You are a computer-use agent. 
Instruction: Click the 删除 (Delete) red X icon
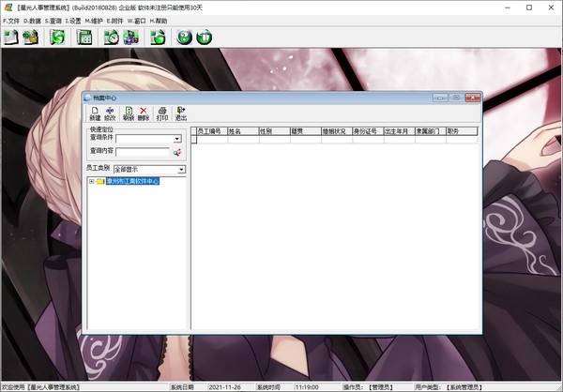pos(143,113)
